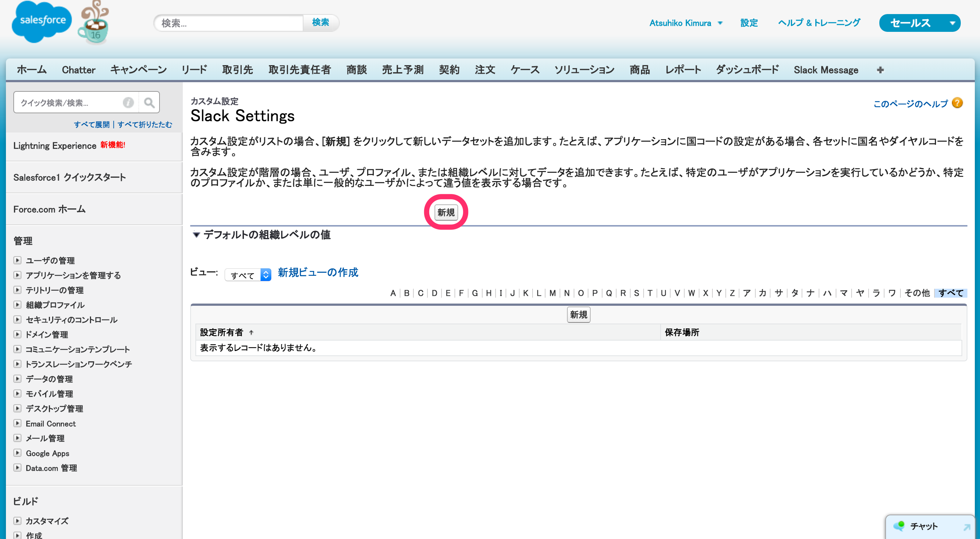980x539 pixels.
Task: Click the sidebar quick search magnifier icon
Action: pyautogui.click(x=149, y=103)
